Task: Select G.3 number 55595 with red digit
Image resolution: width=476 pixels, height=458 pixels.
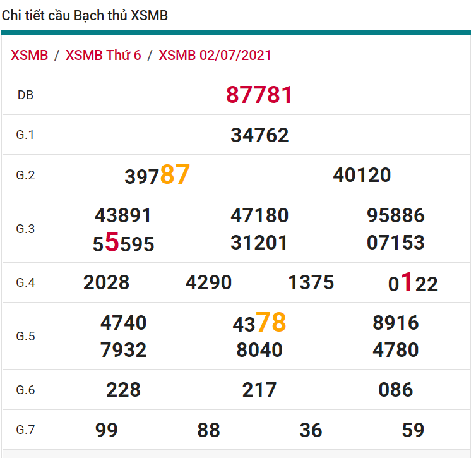Action: pyautogui.click(x=123, y=243)
